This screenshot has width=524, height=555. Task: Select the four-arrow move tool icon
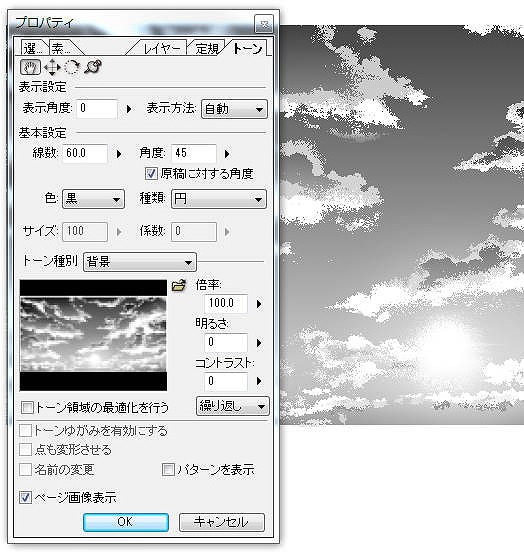(52, 67)
